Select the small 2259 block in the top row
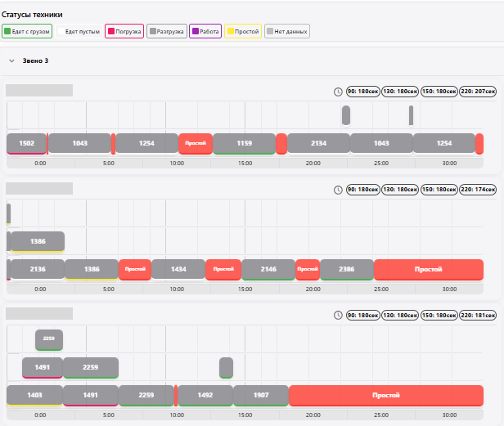Image resolution: width=504 pixels, height=426 pixels. (x=49, y=339)
